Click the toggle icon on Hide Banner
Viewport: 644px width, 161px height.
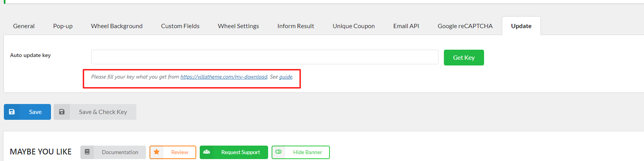pyautogui.click(x=279, y=152)
